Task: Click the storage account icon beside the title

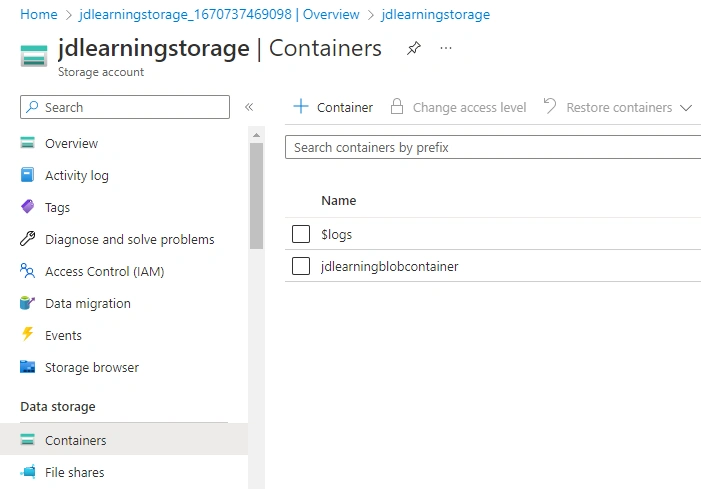Action: click(34, 56)
